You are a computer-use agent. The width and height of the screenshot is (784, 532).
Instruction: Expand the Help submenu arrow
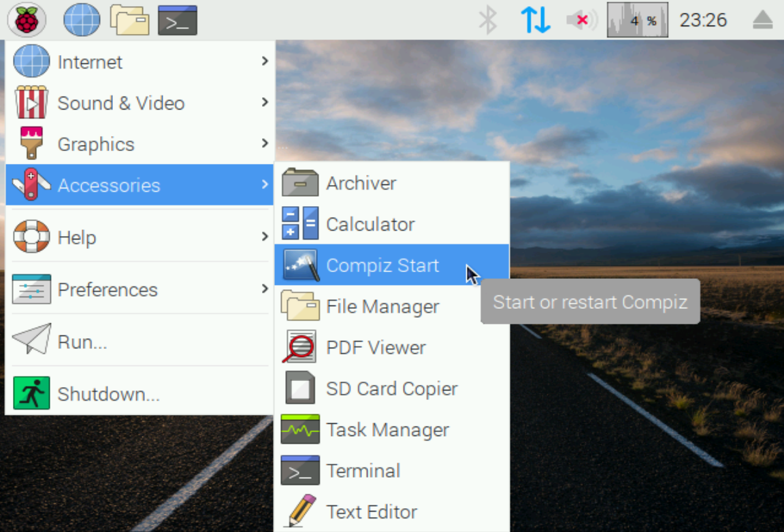(265, 236)
